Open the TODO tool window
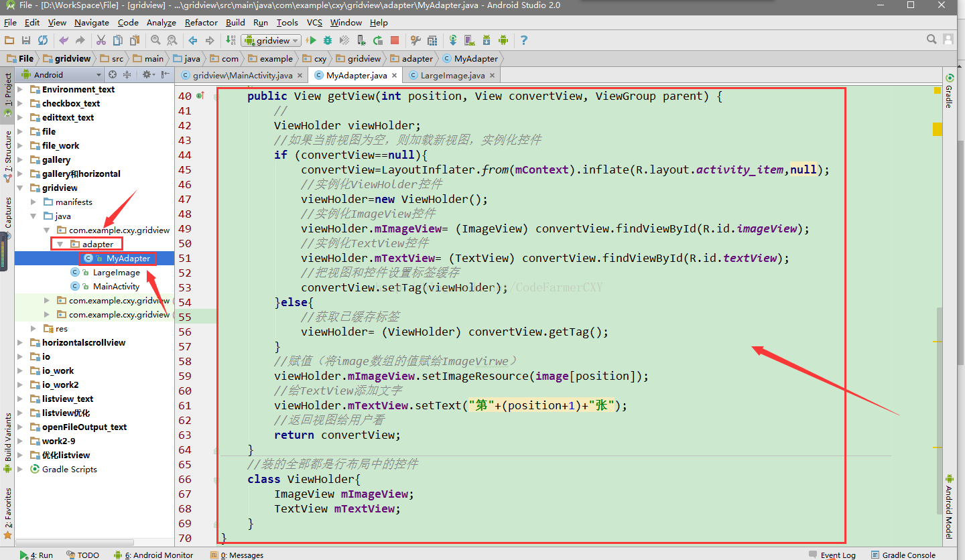 [x=83, y=555]
